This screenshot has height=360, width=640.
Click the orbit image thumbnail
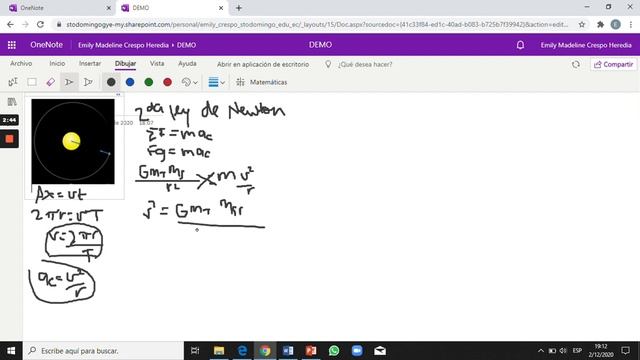click(x=73, y=141)
